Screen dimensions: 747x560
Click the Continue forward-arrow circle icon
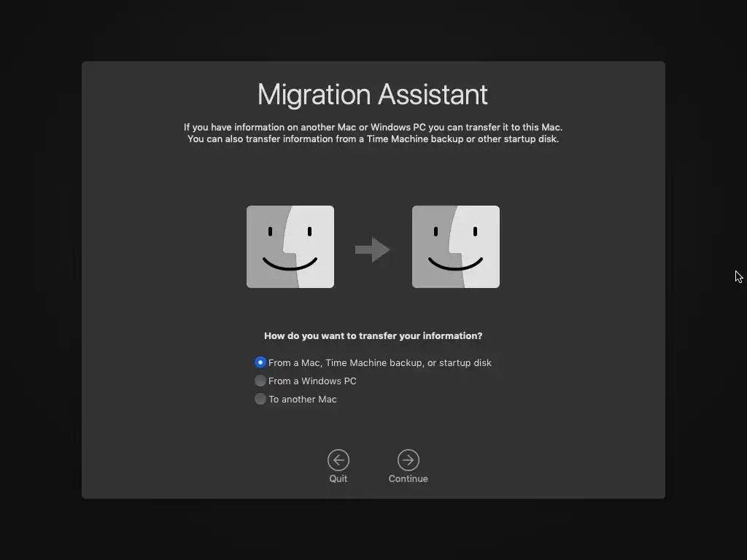pos(409,460)
